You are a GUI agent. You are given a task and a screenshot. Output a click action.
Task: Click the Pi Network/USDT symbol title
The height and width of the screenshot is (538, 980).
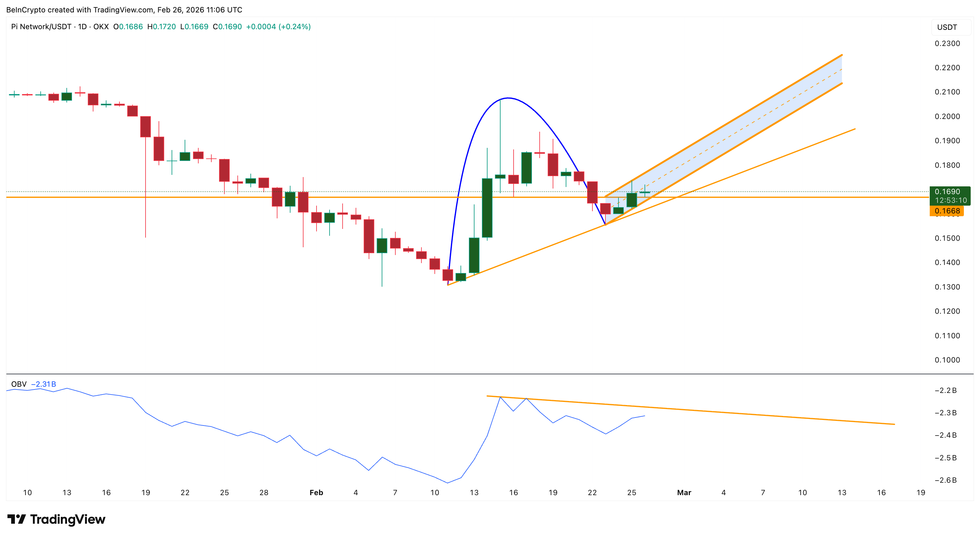click(41, 27)
